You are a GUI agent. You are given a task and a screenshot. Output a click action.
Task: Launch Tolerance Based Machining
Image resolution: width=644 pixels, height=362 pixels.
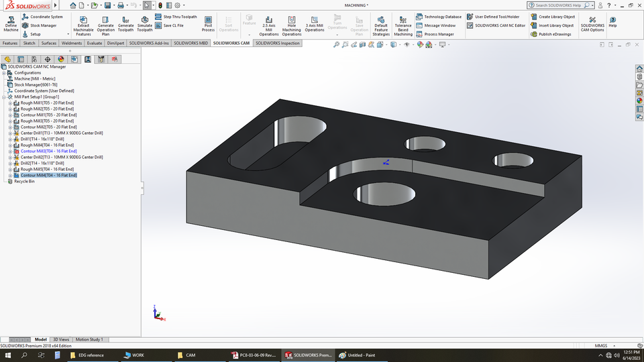(403, 25)
